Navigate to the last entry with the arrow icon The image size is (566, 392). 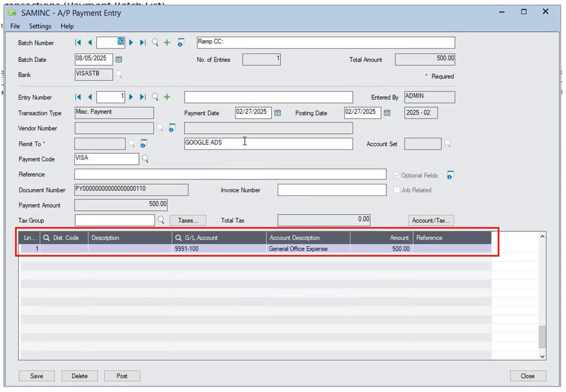coord(142,97)
